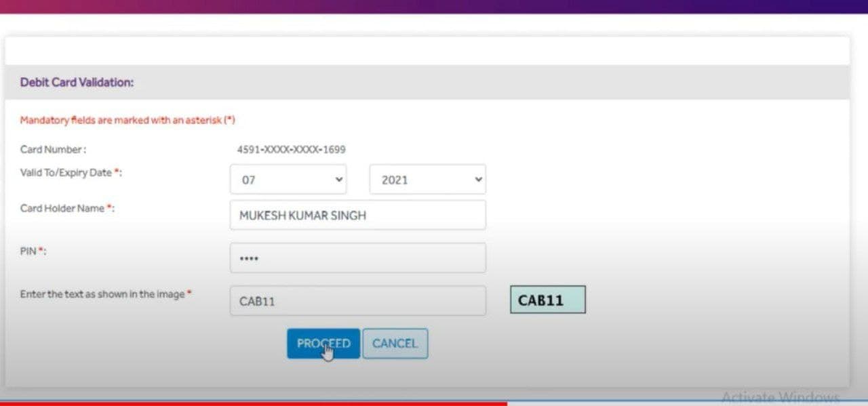Viewport: 868px width, 406px height.
Task: Click the Debit Card Validation heading
Action: click(77, 82)
